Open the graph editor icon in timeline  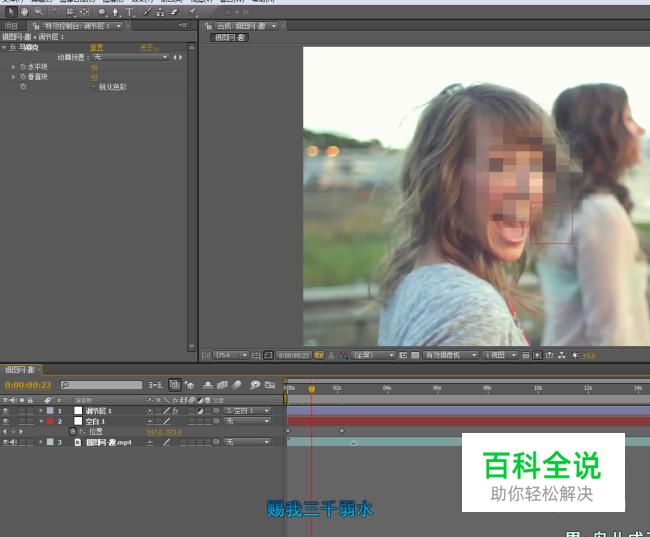tap(270, 385)
